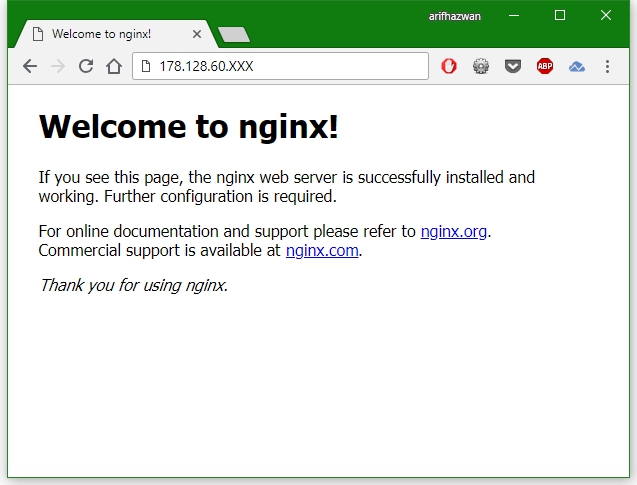Screen dimensions: 637x485
Task: Click the Welcome to nginx! heading
Action: click(188, 127)
